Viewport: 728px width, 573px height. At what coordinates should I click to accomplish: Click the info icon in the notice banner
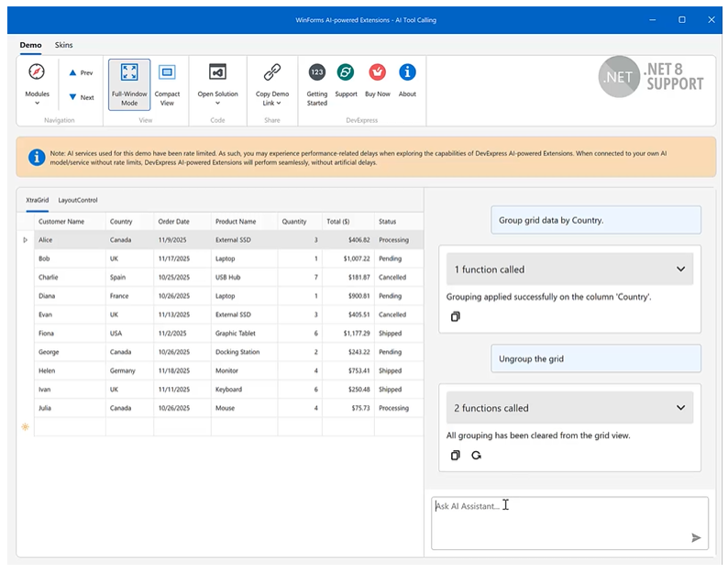coord(37,158)
